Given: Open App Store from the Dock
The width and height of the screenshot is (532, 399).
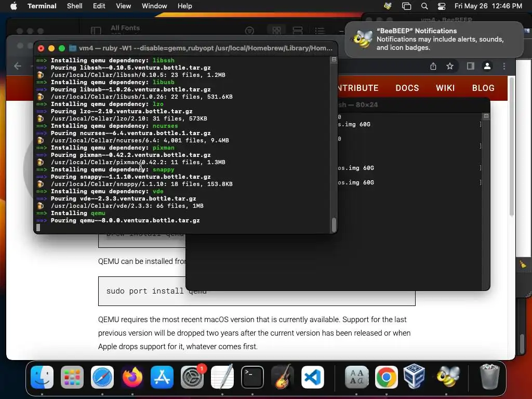Looking at the screenshot, I should [162, 377].
